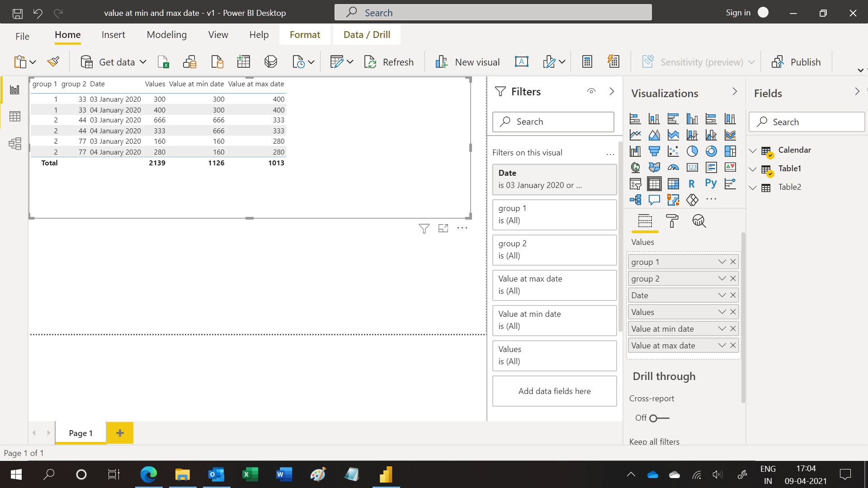Open the Insert ribbon tab
This screenshot has height=488, width=868.
113,35
